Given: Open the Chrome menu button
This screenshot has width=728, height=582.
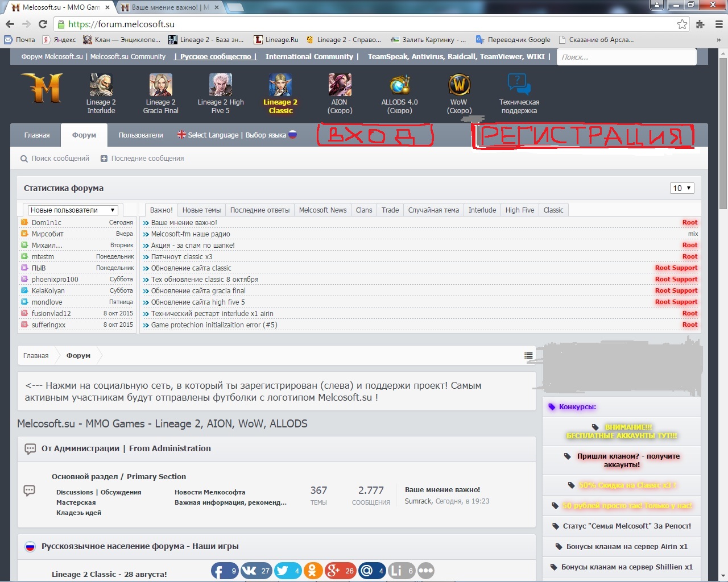Looking at the screenshot, I should click(719, 24).
